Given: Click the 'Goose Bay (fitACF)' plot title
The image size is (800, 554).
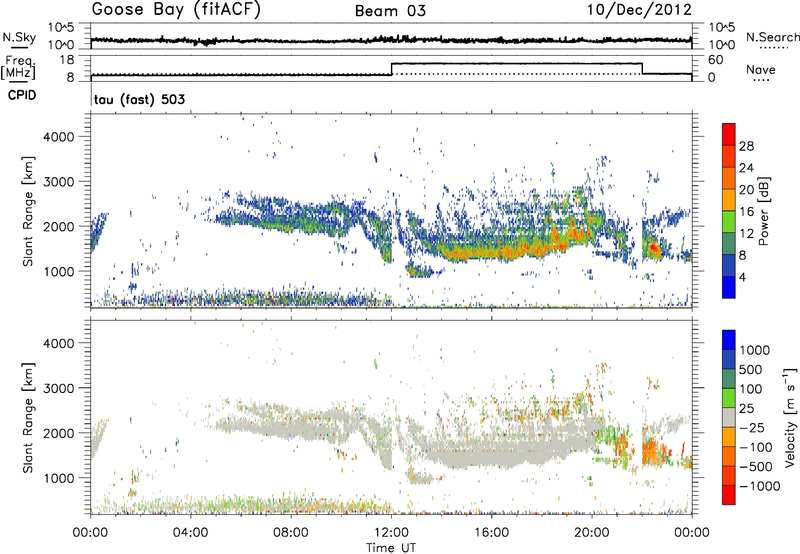Looking at the screenshot, I should point(176,10).
